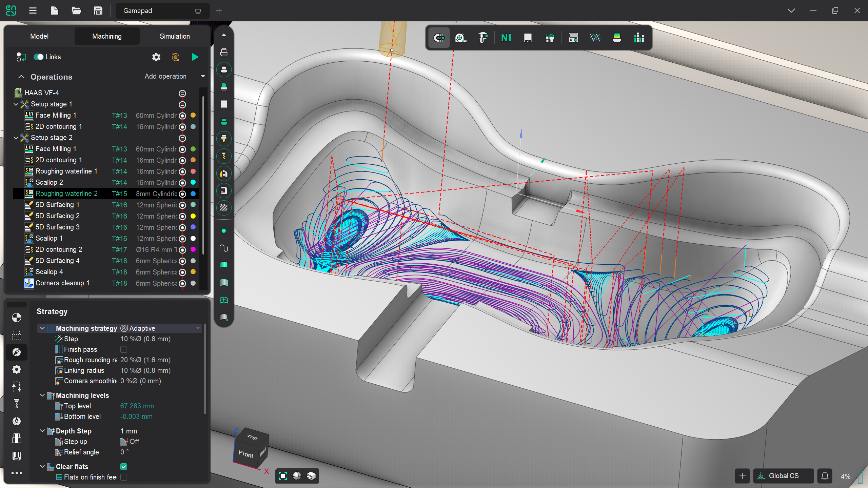Screen dimensions: 868x488
Task: Toggle the Links switch
Action: [x=39, y=57]
